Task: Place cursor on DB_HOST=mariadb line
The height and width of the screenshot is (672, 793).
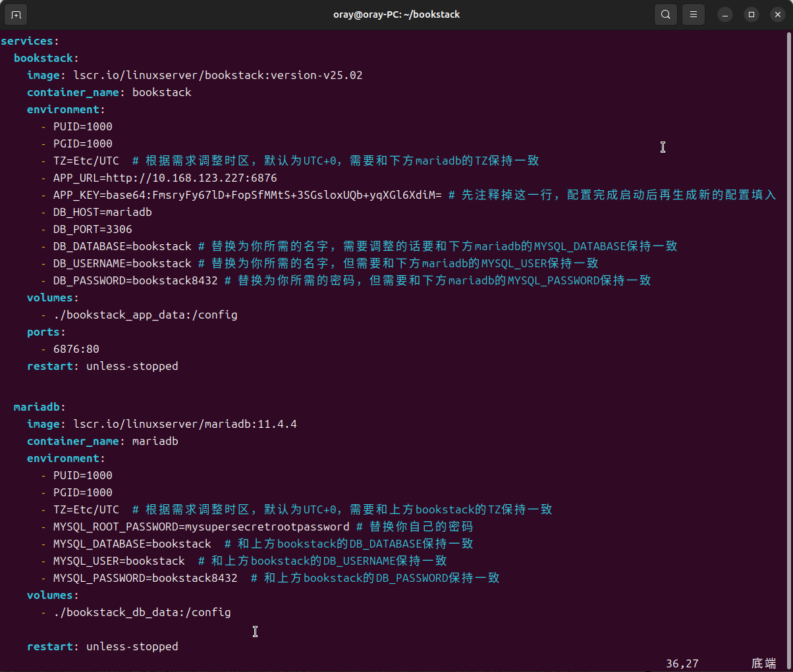Action: (x=102, y=212)
